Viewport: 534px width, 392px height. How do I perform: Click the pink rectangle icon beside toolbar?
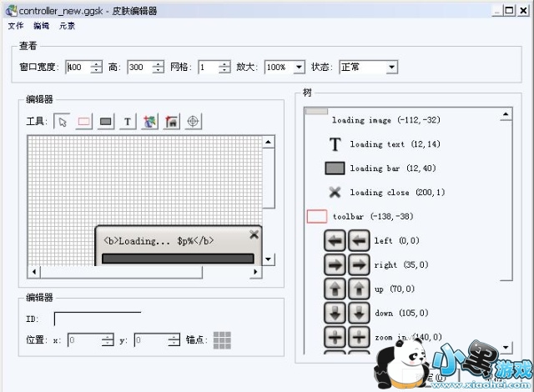[317, 216]
